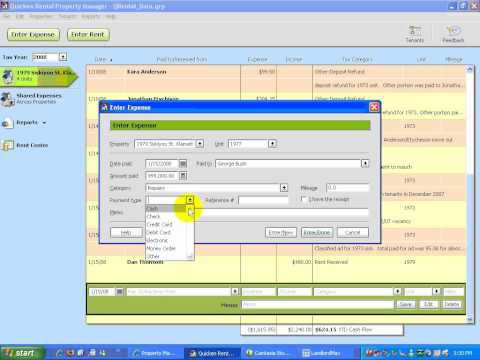Choose Credit Card from Payment type list
Screen dimensions: 480x360
pyautogui.click(x=167, y=224)
